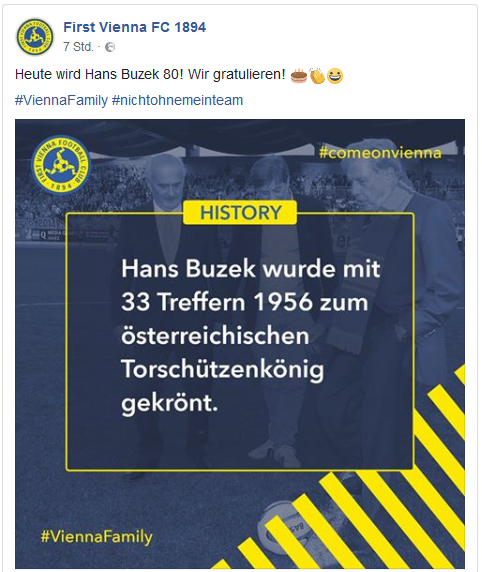Click the globe public-visibility icon

[x=110, y=47]
